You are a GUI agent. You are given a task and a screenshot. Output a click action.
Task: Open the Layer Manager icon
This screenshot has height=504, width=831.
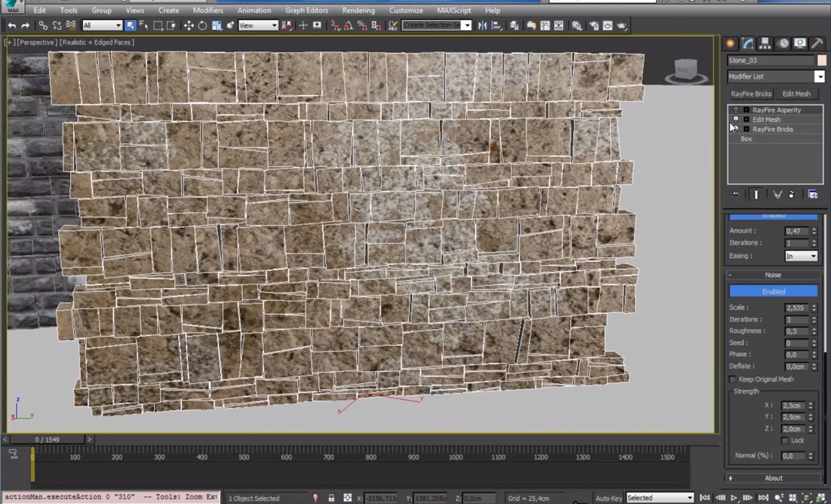[514, 25]
